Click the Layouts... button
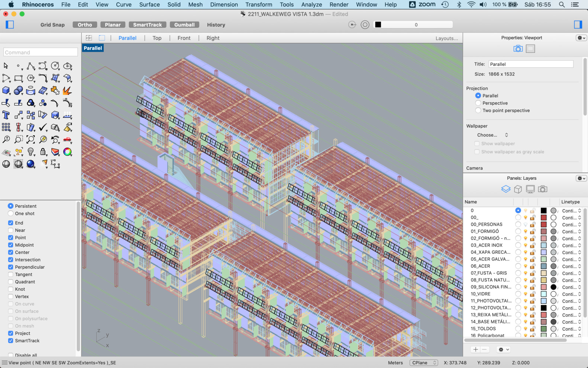Viewport: 588px width, 368px height. point(446,38)
